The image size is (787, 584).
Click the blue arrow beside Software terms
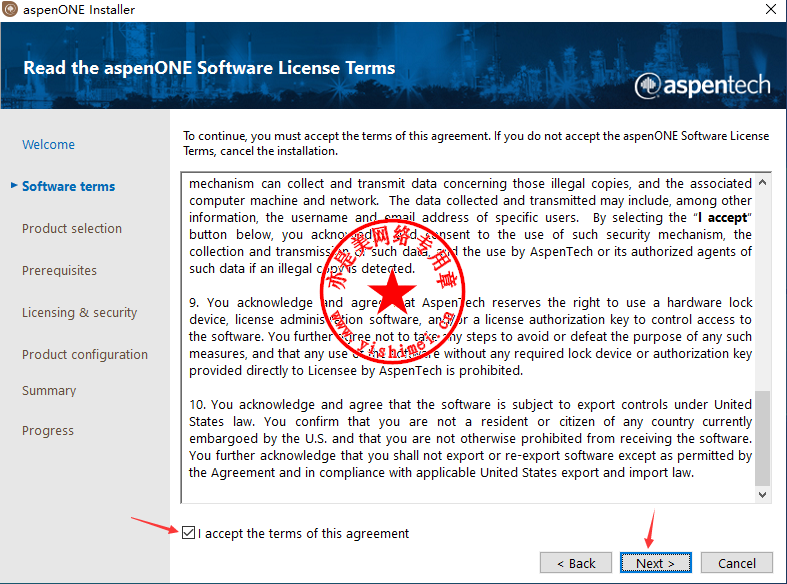tap(14, 186)
